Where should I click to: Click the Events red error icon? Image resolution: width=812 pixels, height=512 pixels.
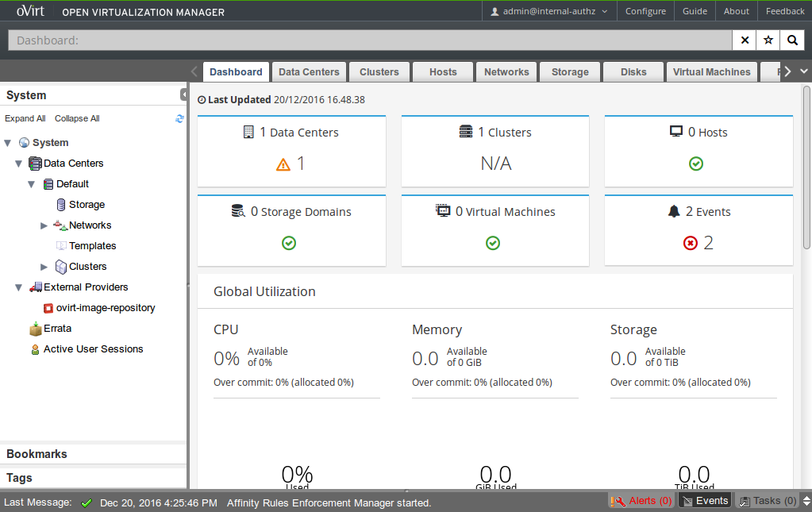691,243
